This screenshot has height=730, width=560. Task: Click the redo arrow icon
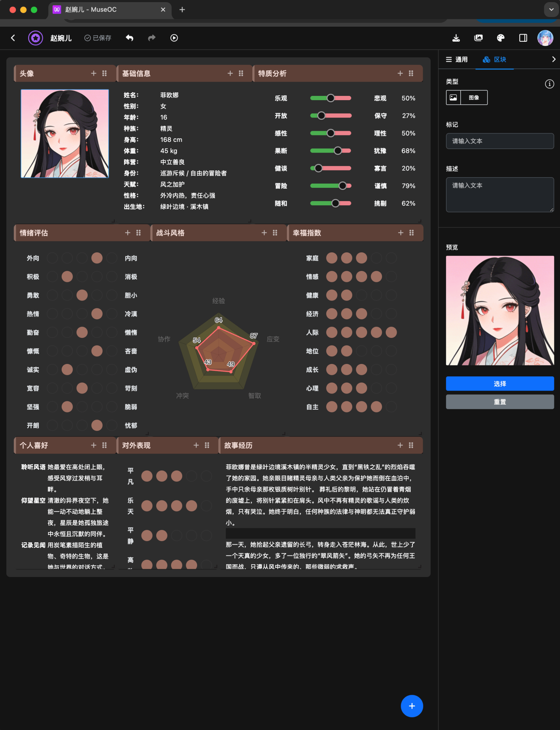coord(152,38)
